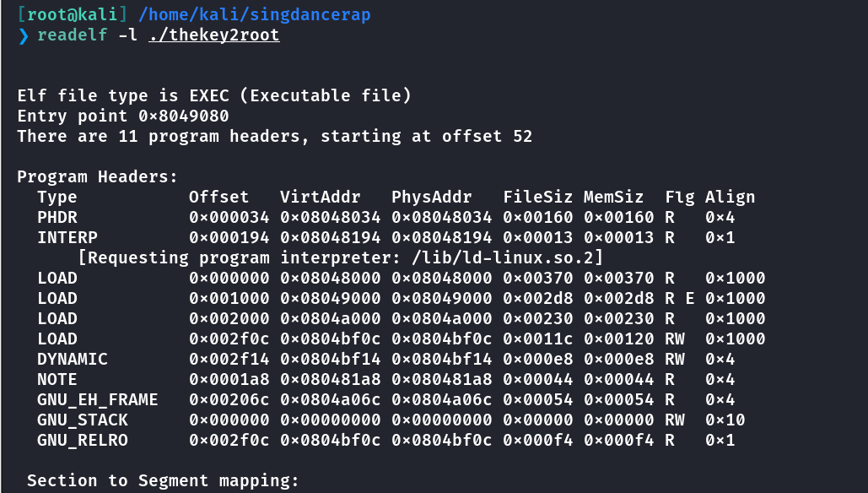Click the DYNAMIC segment row label
Image resolution: width=868 pixels, height=493 pixels.
pyautogui.click(x=73, y=359)
